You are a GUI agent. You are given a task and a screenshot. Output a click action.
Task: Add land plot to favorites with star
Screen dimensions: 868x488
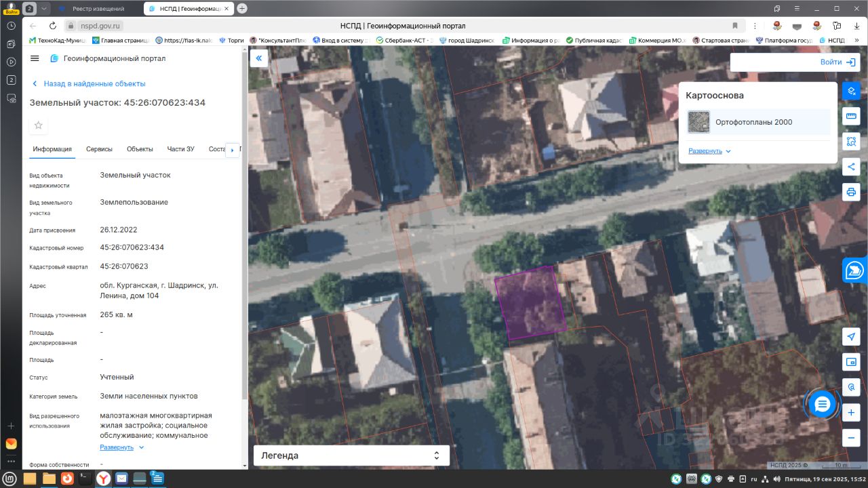(39, 125)
